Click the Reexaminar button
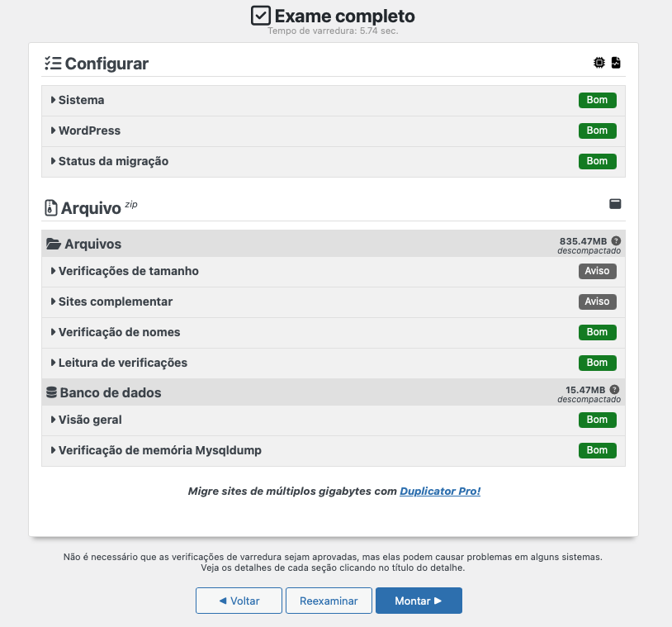The width and height of the screenshot is (672, 627). [x=329, y=601]
